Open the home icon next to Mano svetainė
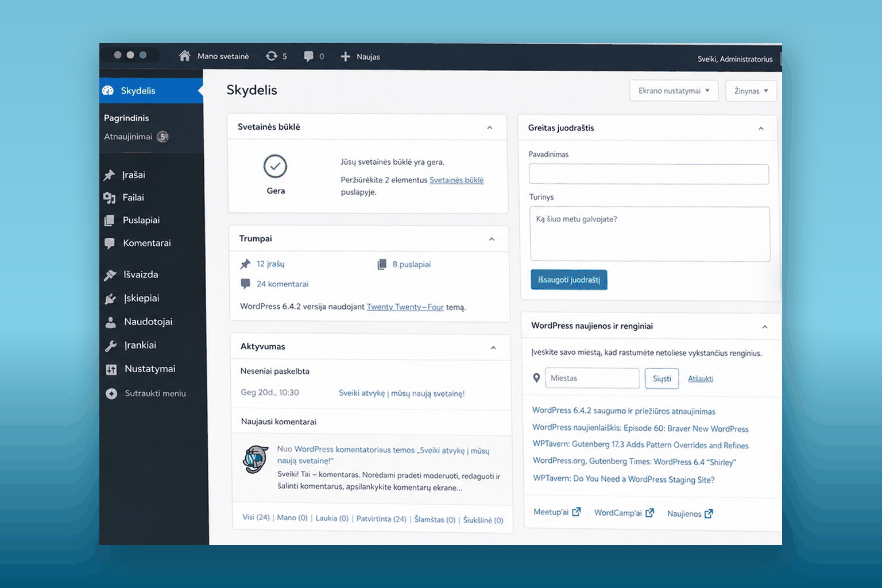Image resolution: width=882 pixels, height=588 pixels. (x=184, y=56)
